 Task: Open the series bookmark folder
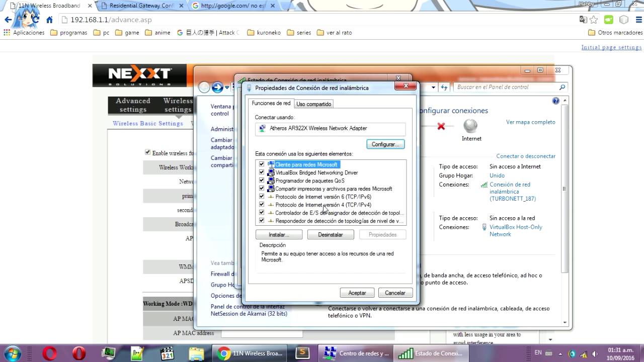299,33
